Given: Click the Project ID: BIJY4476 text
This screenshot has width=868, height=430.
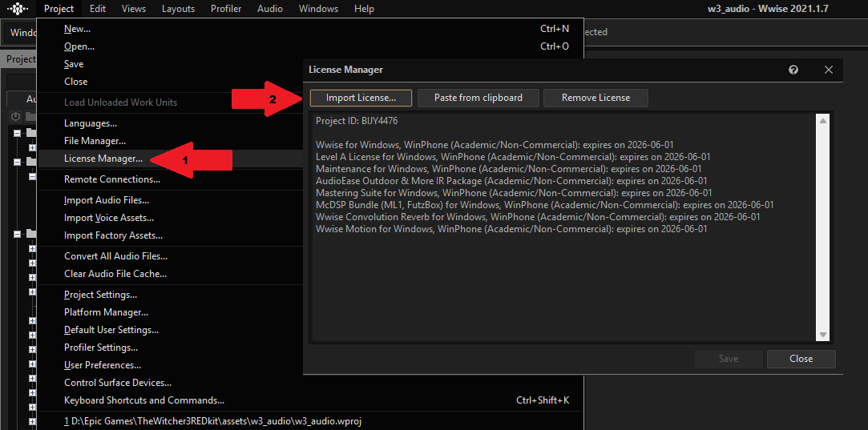Looking at the screenshot, I should (x=357, y=121).
